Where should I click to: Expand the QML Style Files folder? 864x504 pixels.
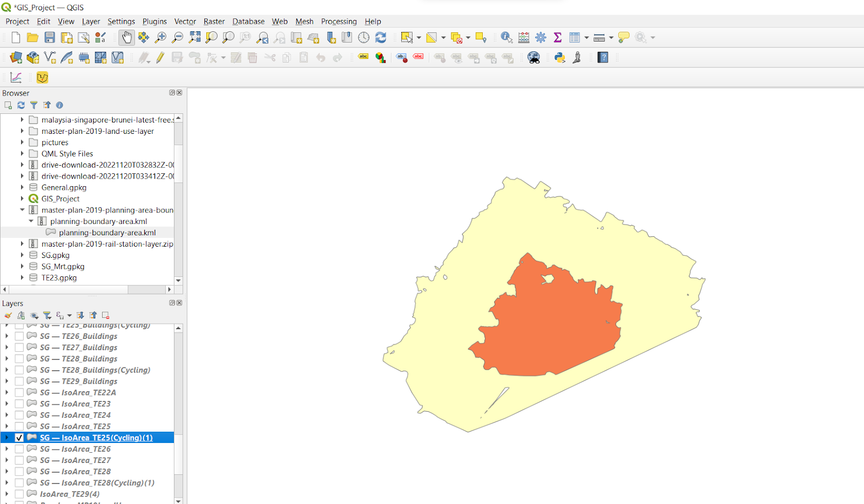[22, 154]
